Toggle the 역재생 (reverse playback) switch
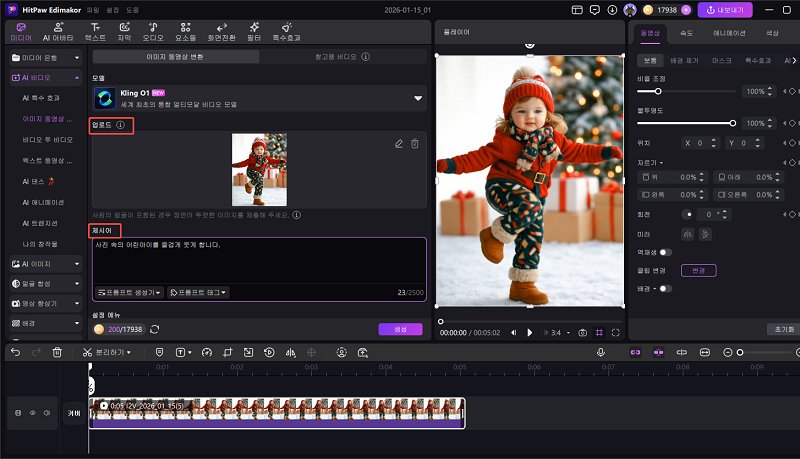This screenshot has width=800, height=459. 665,252
